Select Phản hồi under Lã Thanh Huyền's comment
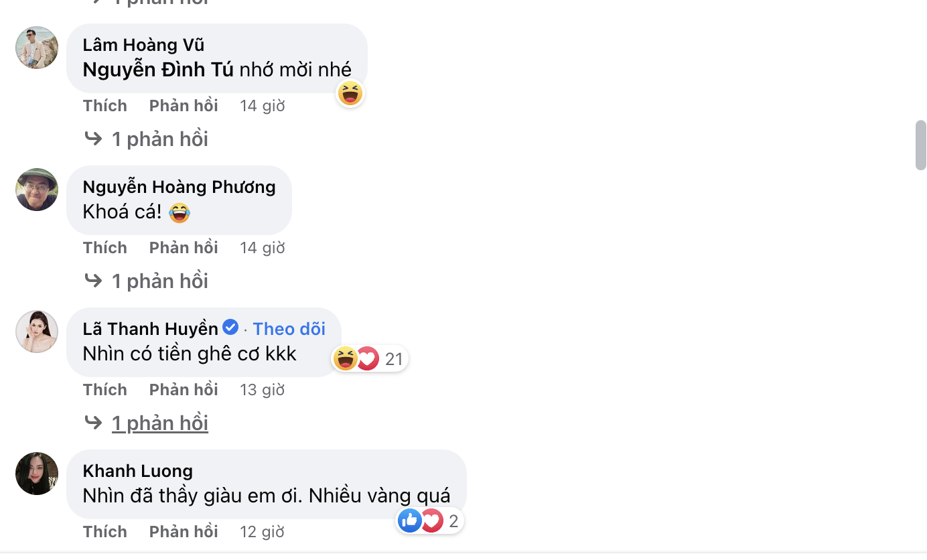This screenshot has width=927, height=560. point(183,389)
